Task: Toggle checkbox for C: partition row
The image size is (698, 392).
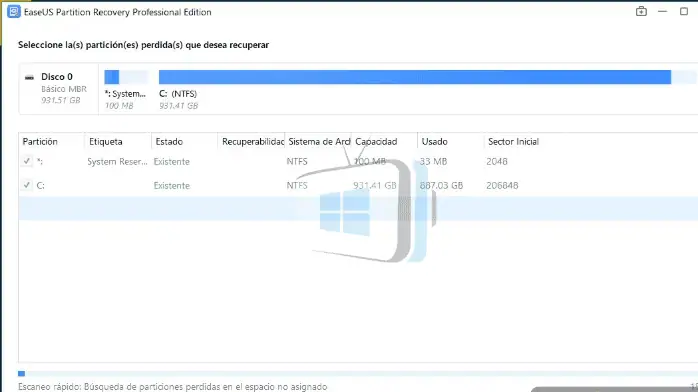Action: [27, 185]
